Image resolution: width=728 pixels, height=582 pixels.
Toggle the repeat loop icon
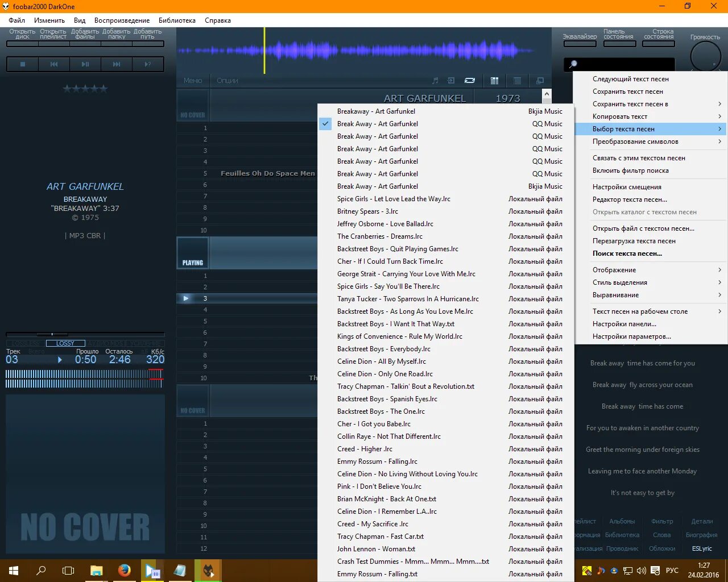click(470, 81)
